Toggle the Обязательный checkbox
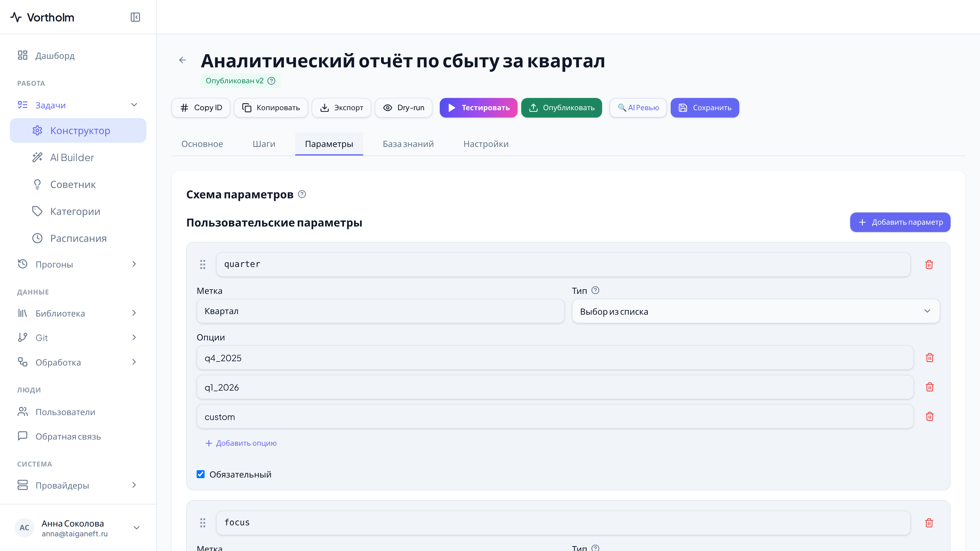 pos(201,474)
